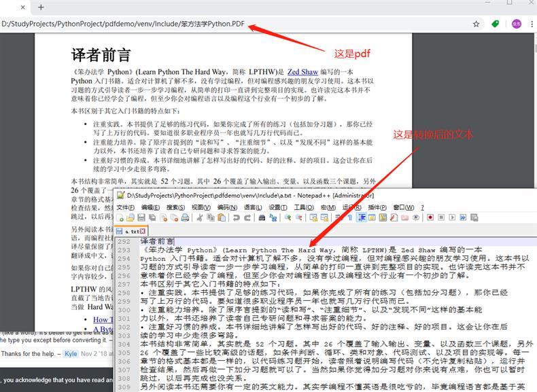Open the Kyle user link

click(71, 354)
